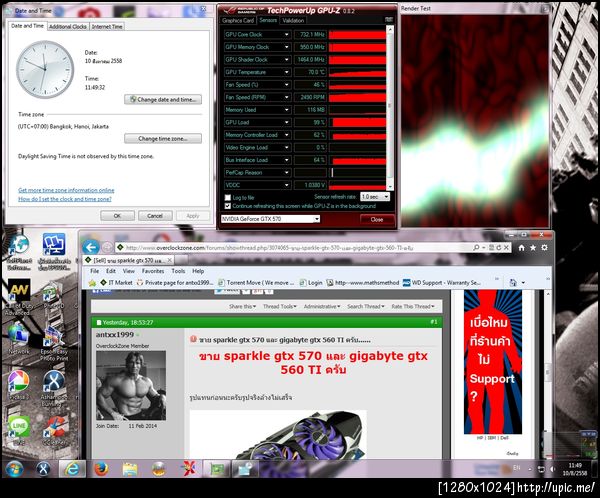Click GPU-Z screenshot camera icon
This screenshot has height=498, width=600.
pos(389,20)
